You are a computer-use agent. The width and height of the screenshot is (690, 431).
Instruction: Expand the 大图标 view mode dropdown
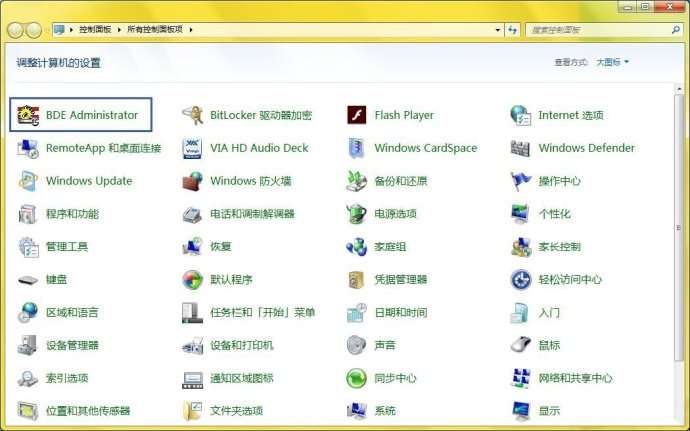pyautogui.click(x=613, y=62)
